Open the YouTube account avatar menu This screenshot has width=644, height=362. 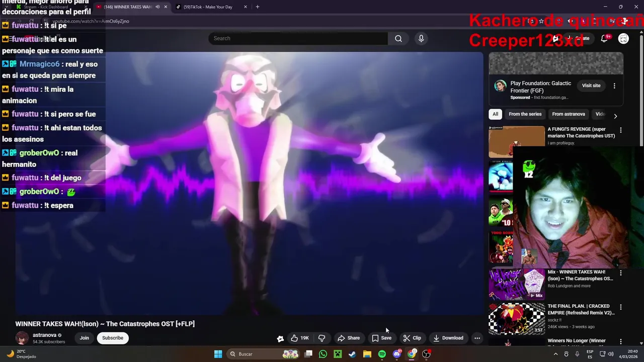click(623, 38)
